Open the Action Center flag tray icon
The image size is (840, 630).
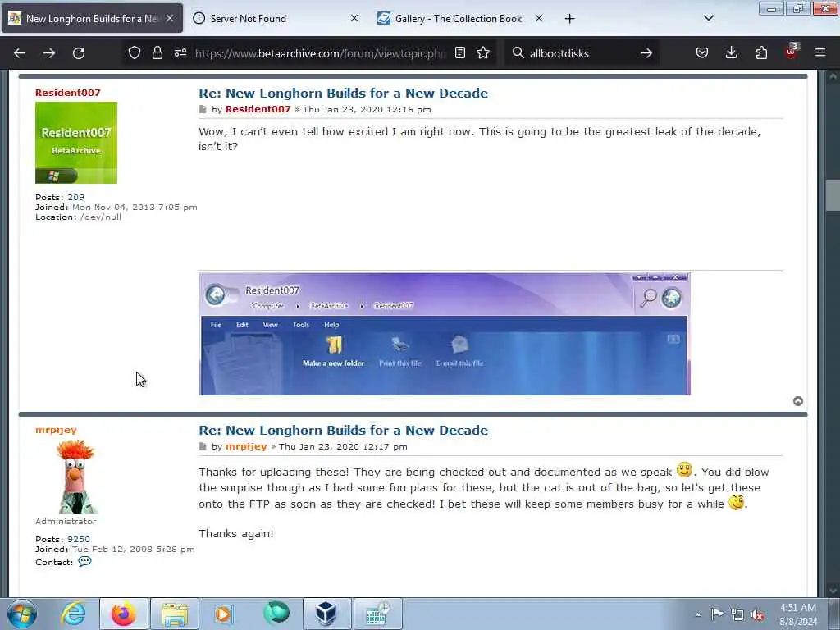pos(717,614)
